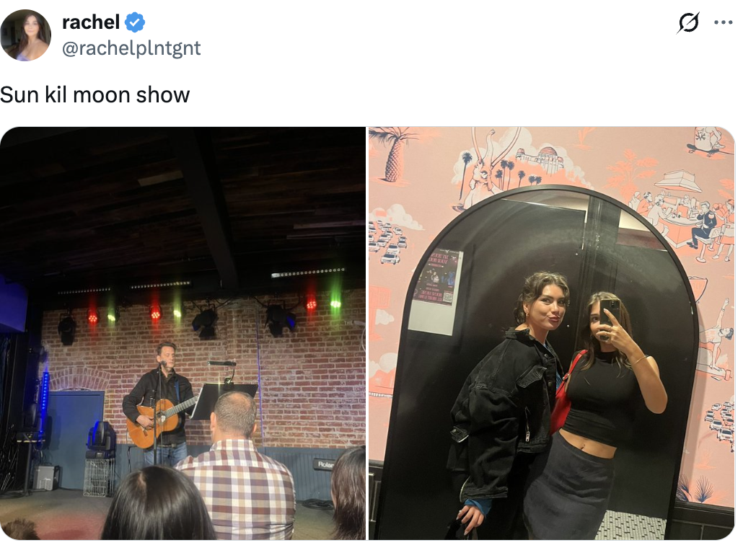Click the guitarist's face in the concert photo
756x558 pixels.
[x=165, y=355]
